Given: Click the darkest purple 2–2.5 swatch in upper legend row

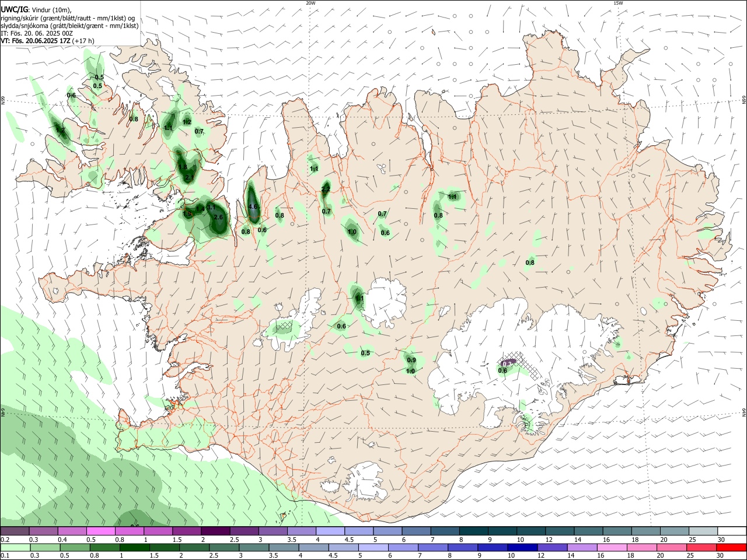Looking at the screenshot, I should [215, 531].
